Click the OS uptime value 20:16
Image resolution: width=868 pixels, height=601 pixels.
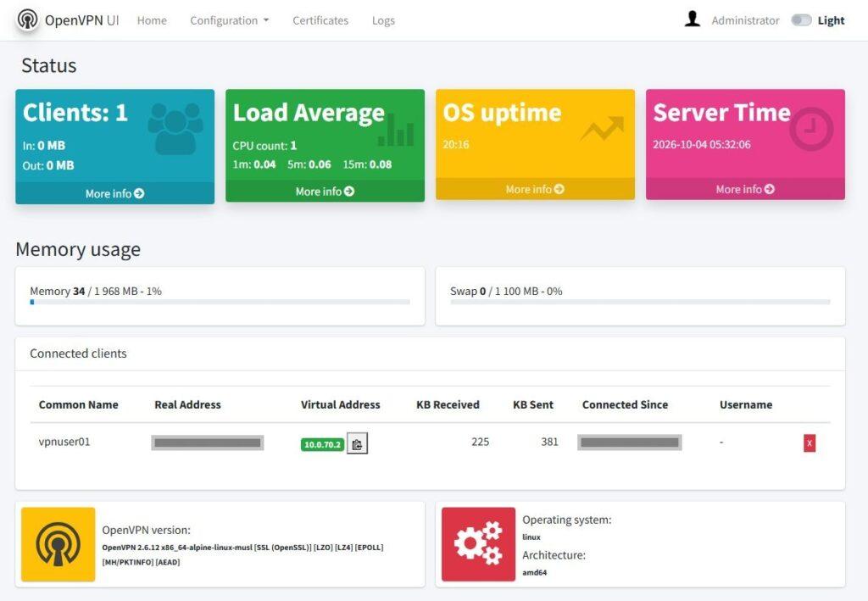[x=455, y=144]
